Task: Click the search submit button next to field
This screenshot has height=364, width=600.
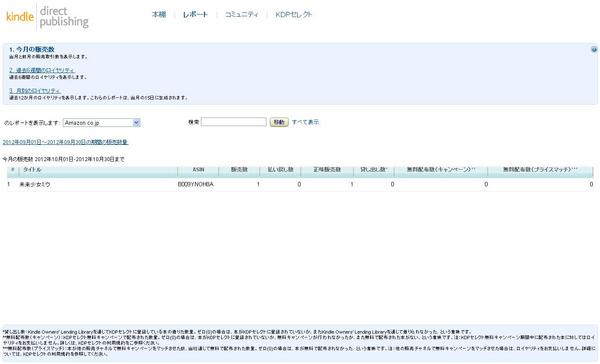Action: tap(279, 122)
